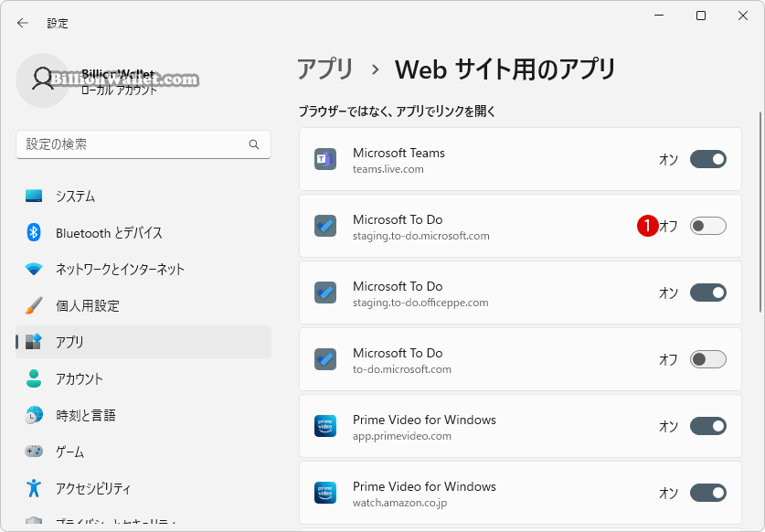Disable toggle for staging.to-do.officeppe.com
The width and height of the screenshot is (765, 532).
tap(708, 293)
